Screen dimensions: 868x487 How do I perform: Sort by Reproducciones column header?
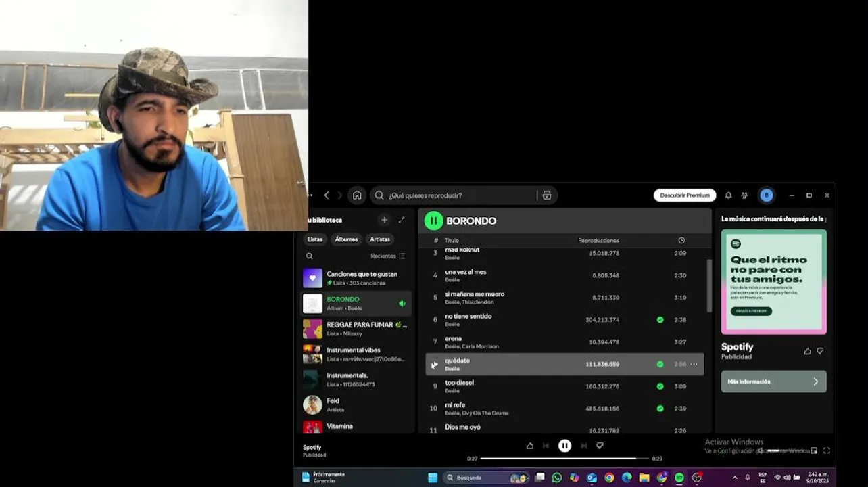598,241
